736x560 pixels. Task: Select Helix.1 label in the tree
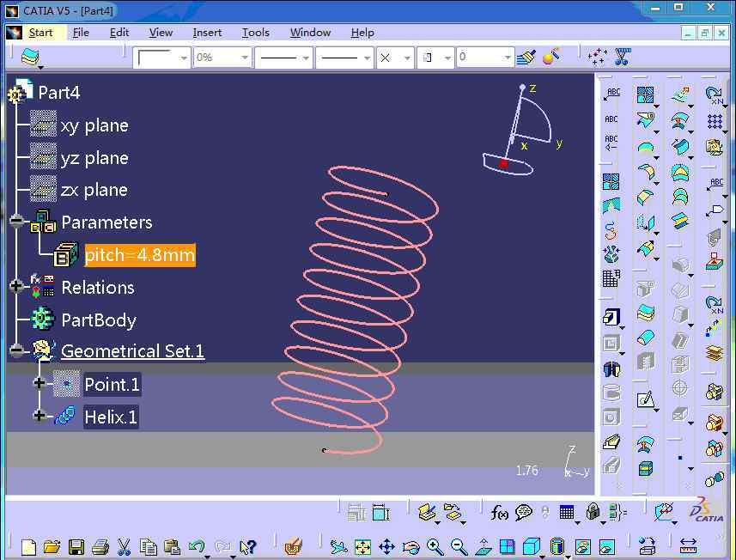pos(111,417)
